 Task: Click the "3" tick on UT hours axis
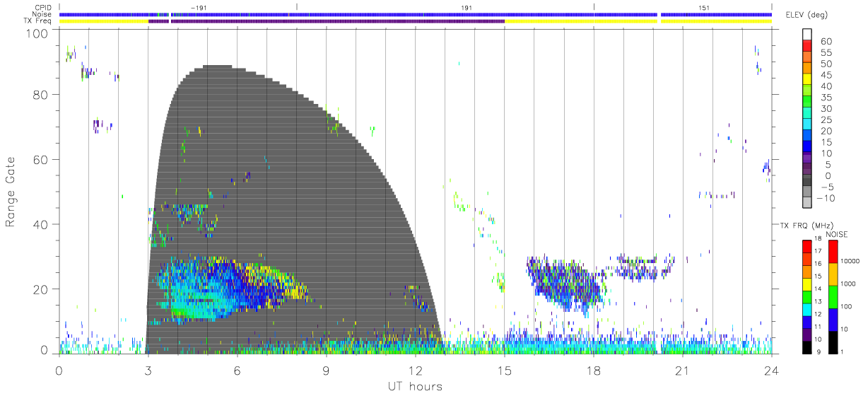(148, 370)
